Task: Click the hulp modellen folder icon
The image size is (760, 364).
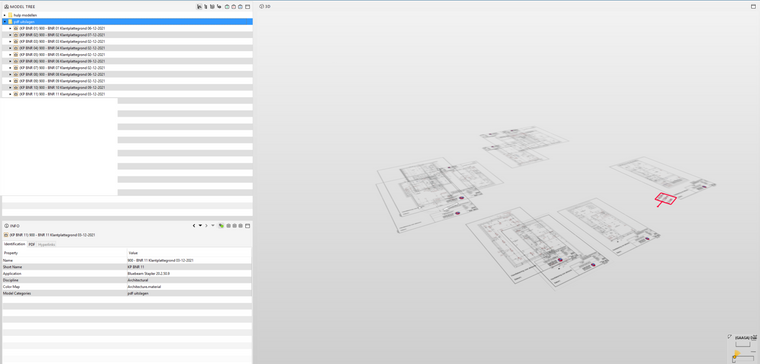Action: [x=10, y=15]
